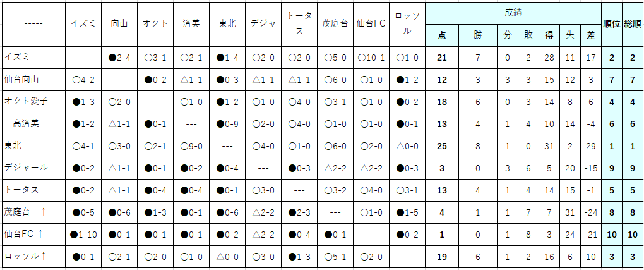Click the トータス column header
The width and height of the screenshot is (644, 270).
click(x=299, y=24)
